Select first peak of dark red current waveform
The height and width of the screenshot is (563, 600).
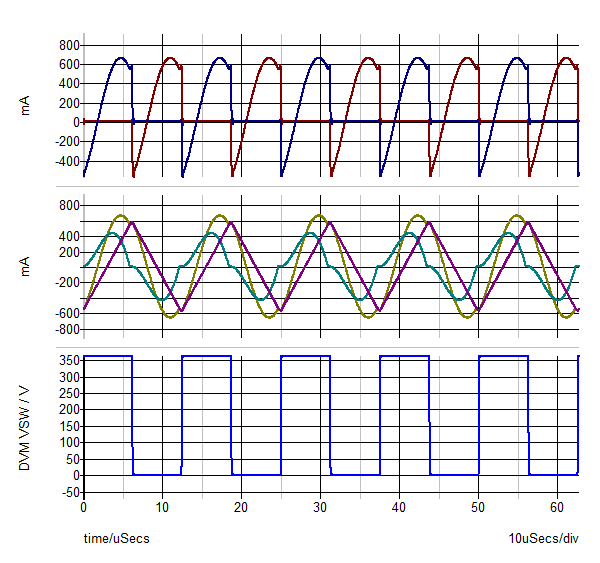[169, 58]
